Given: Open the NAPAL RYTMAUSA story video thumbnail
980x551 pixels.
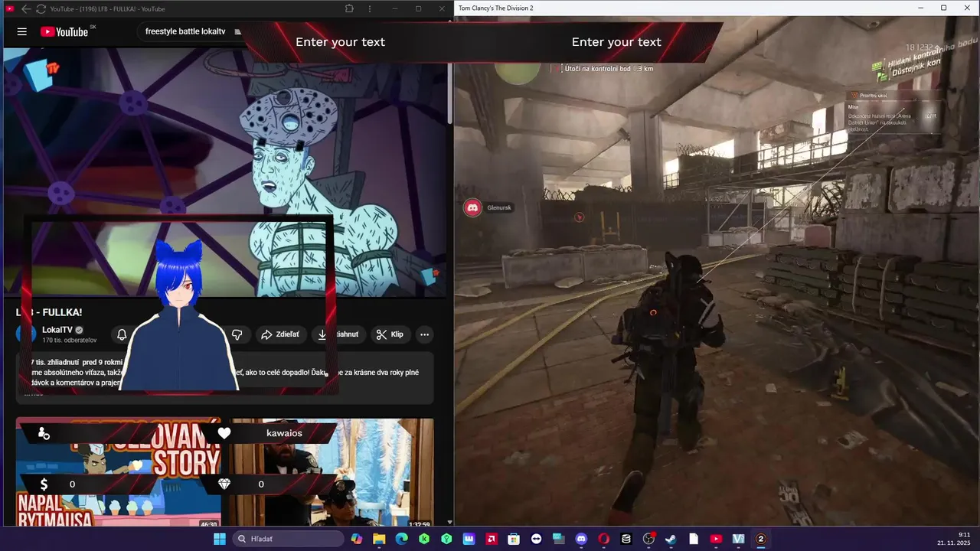Looking at the screenshot, I should [x=119, y=472].
